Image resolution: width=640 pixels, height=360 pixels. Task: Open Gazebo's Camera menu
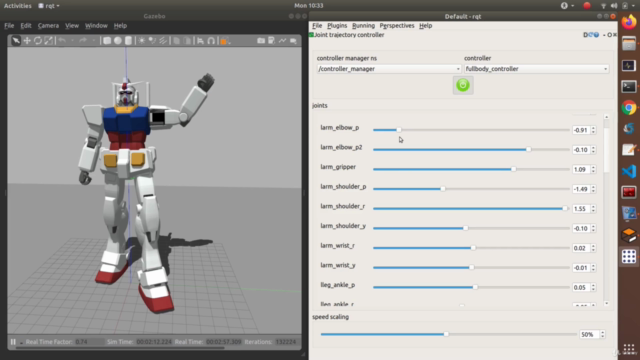[48, 26]
